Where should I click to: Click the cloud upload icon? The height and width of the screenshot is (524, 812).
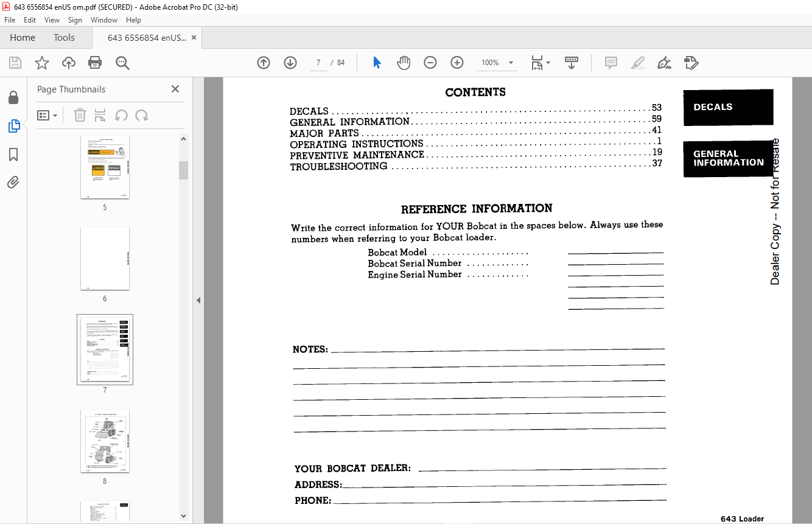69,63
